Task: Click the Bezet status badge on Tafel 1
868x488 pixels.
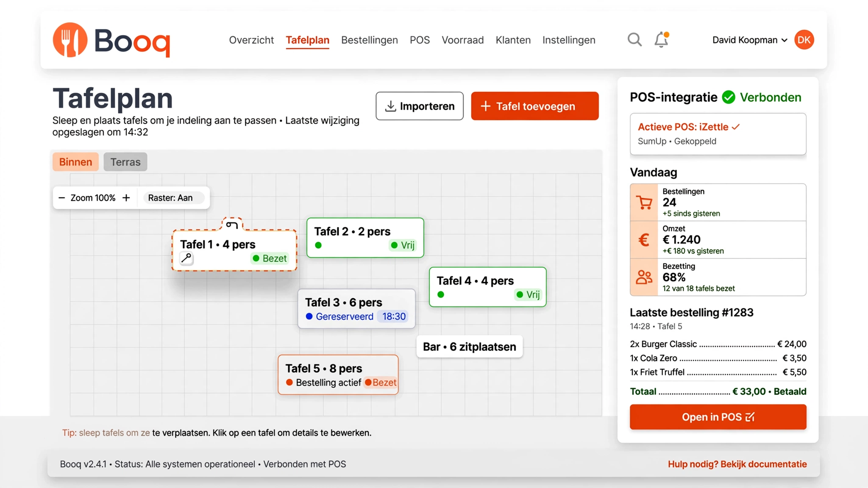Action: pos(270,258)
